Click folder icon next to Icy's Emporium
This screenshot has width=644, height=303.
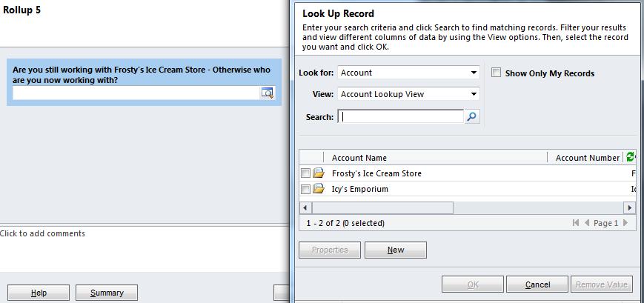[x=319, y=189]
